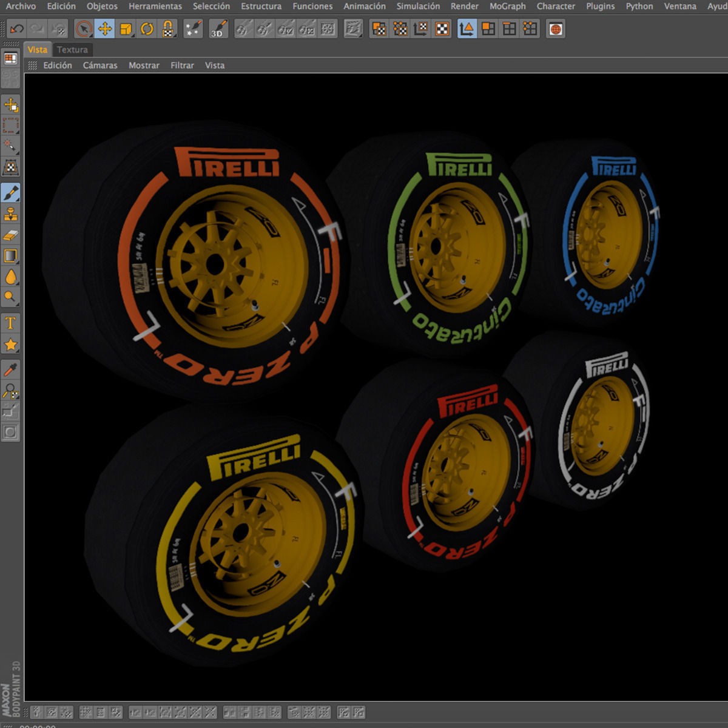Click the points texture mode icon

click(x=400, y=29)
